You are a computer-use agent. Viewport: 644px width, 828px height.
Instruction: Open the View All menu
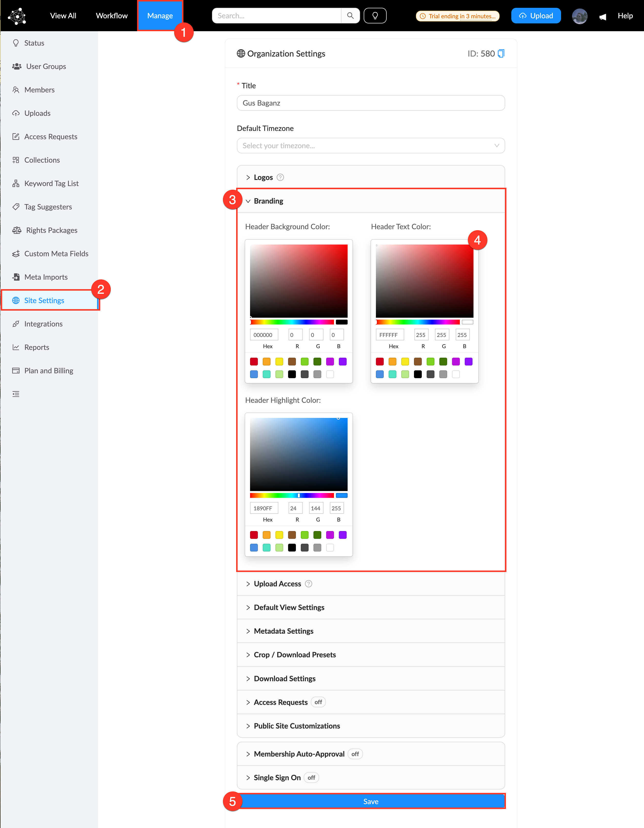[63, 16]
